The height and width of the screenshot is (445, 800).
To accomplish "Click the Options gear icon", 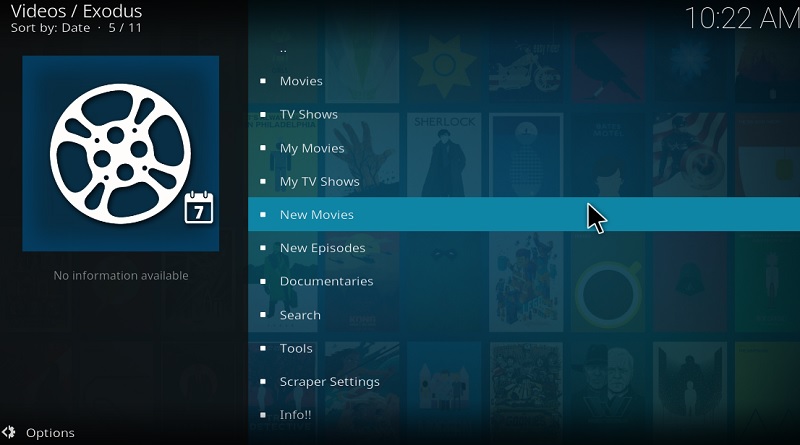I will click(x=9, y=432).
